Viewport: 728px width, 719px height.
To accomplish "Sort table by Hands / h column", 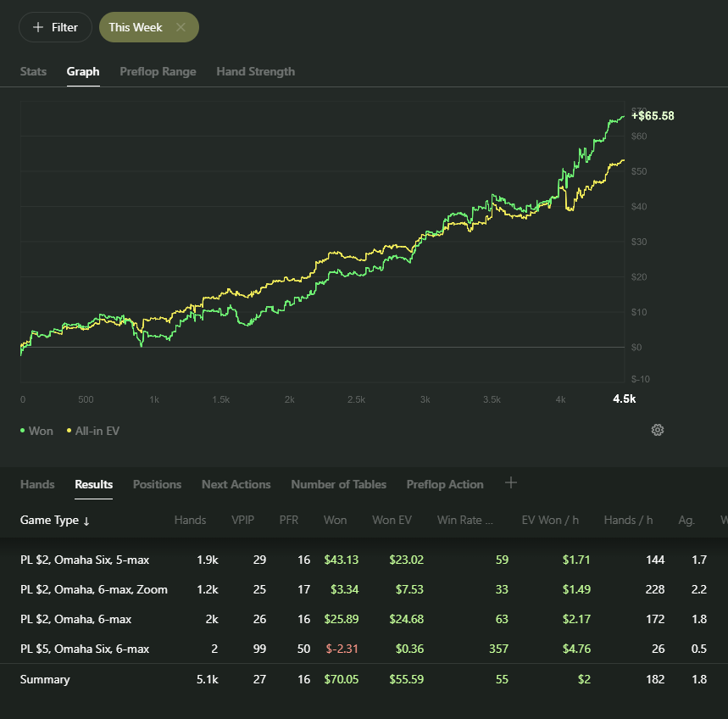I will (x=628, y=521).
